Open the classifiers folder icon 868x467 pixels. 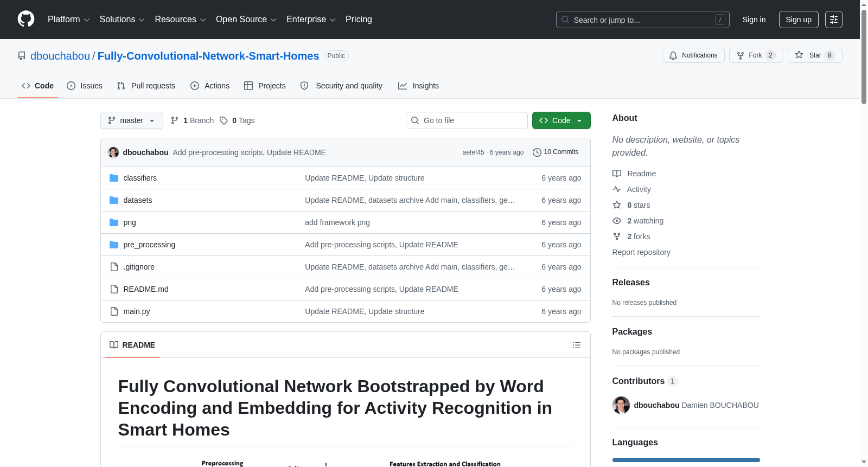point(114,178)
